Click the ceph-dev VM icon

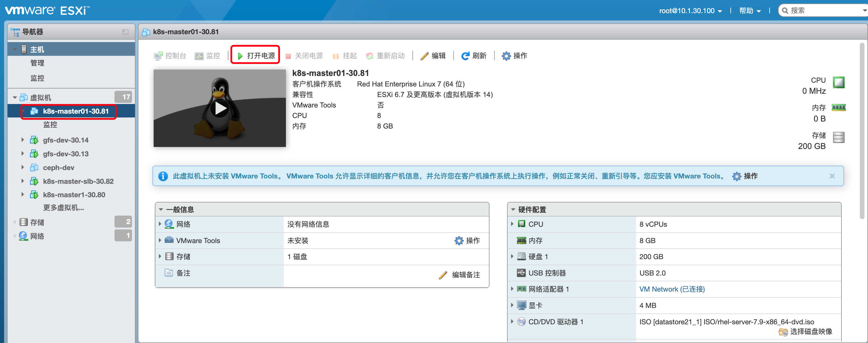coord(34,167)
